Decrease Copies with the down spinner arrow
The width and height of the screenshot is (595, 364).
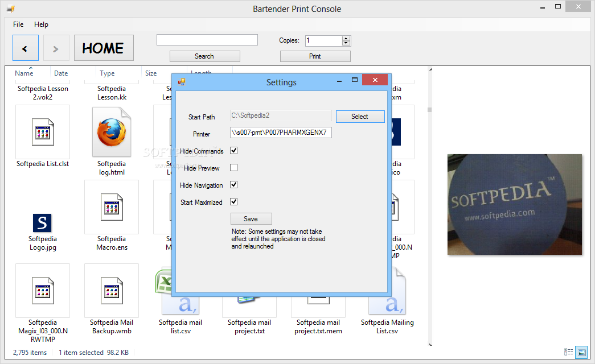click(x=346, y=43)
